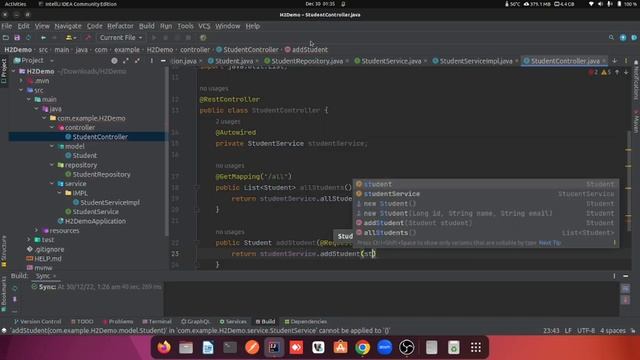Expand the .mvn folder

(x=21, y=81)
